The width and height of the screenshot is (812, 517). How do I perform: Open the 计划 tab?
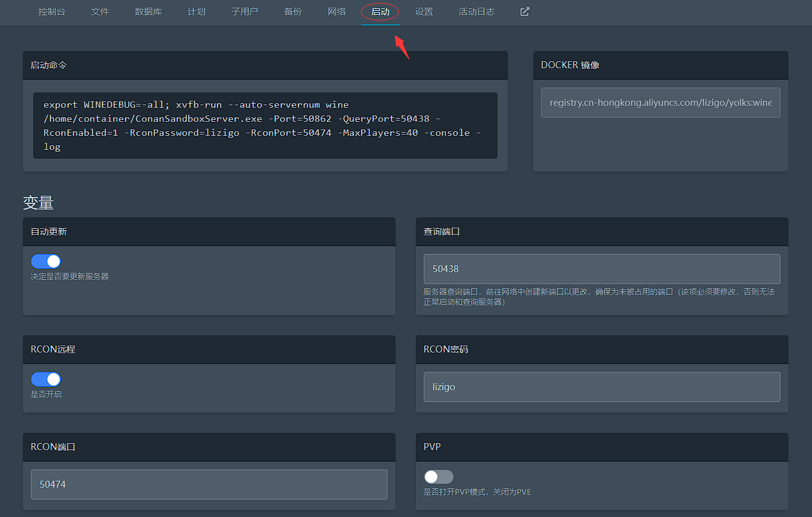tap(196, 11)
